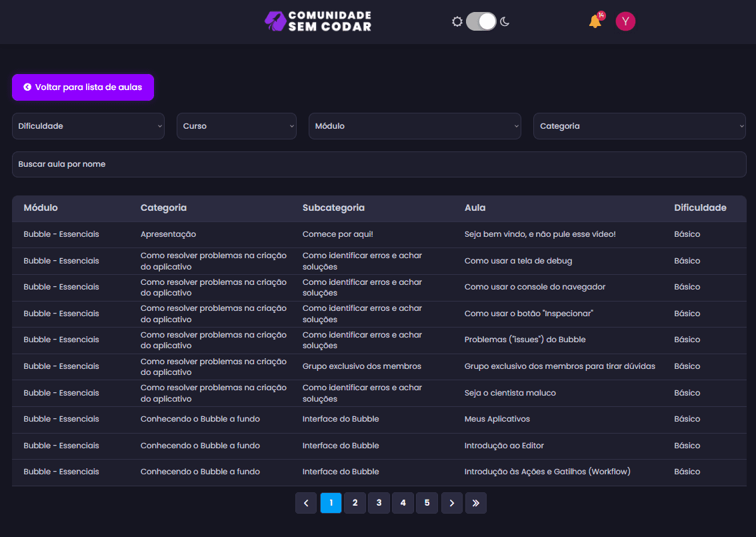Screen dimensions: 756x537
Task: Expand the Categoria filter dropdown
Action: point(639,126)
